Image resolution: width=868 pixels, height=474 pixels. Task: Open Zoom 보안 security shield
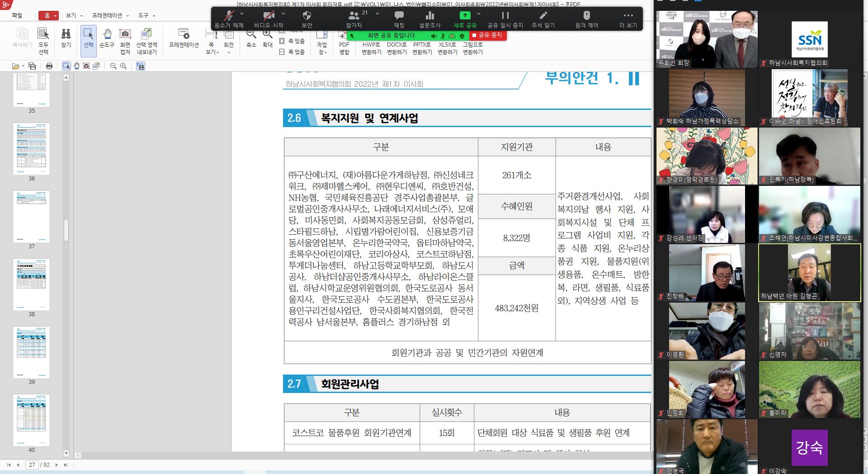pyautogui.click(x=307, y=19)
